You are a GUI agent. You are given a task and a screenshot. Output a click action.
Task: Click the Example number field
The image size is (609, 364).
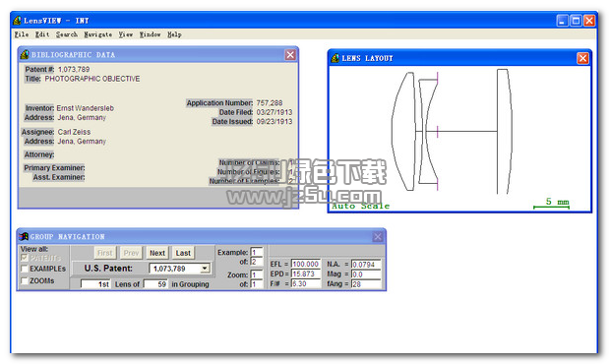[x=257, y=252]
